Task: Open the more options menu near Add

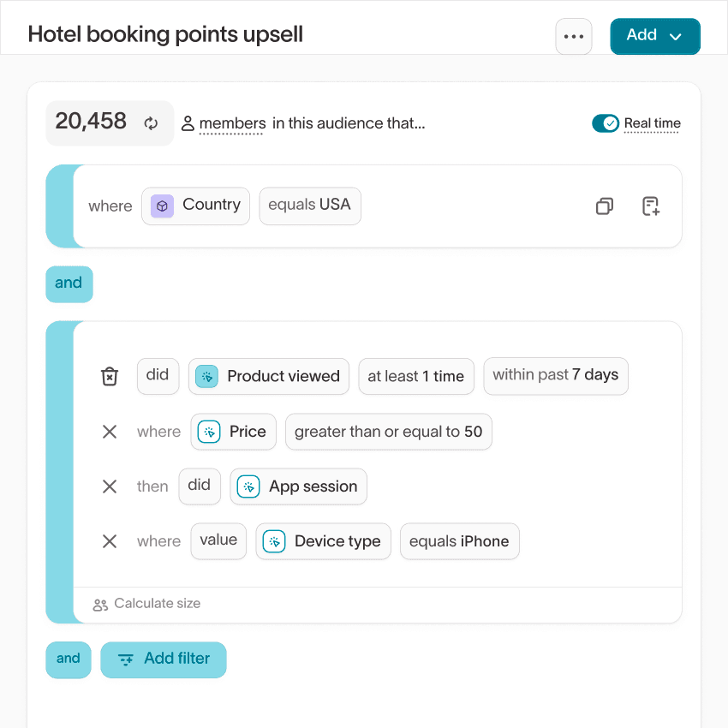Action: [574, 36]
